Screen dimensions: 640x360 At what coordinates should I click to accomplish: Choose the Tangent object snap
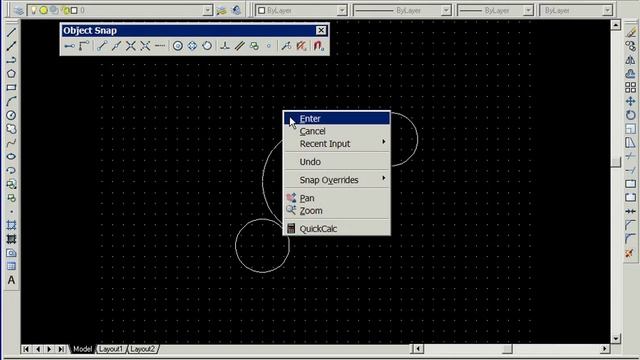click(207, 46)
